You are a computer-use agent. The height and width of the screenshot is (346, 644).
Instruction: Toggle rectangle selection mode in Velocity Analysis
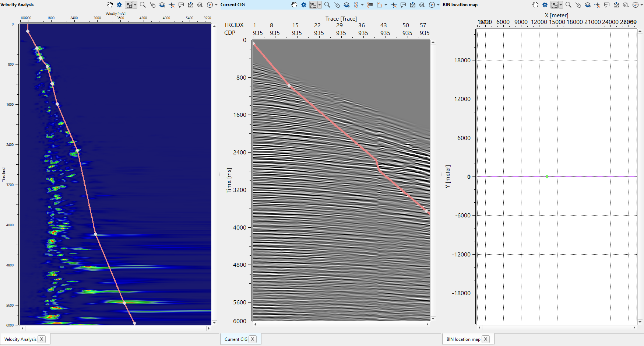(x=129, y=5)
